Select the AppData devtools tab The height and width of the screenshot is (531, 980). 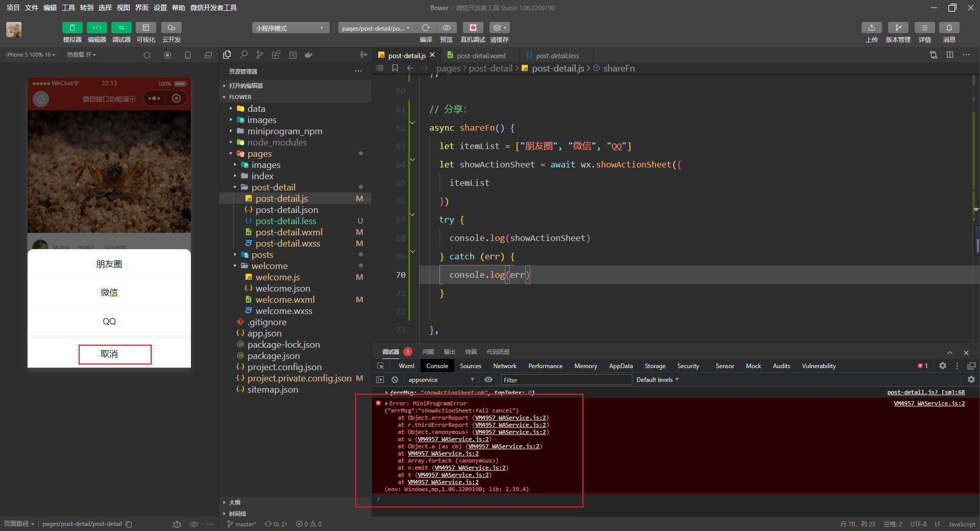pos(621,366)
